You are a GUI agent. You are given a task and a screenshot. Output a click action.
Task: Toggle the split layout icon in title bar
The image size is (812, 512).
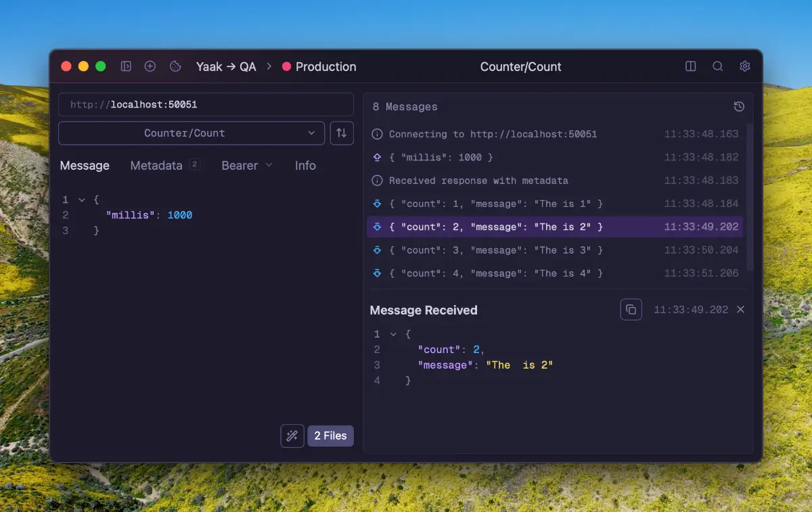tap(691, 66)
